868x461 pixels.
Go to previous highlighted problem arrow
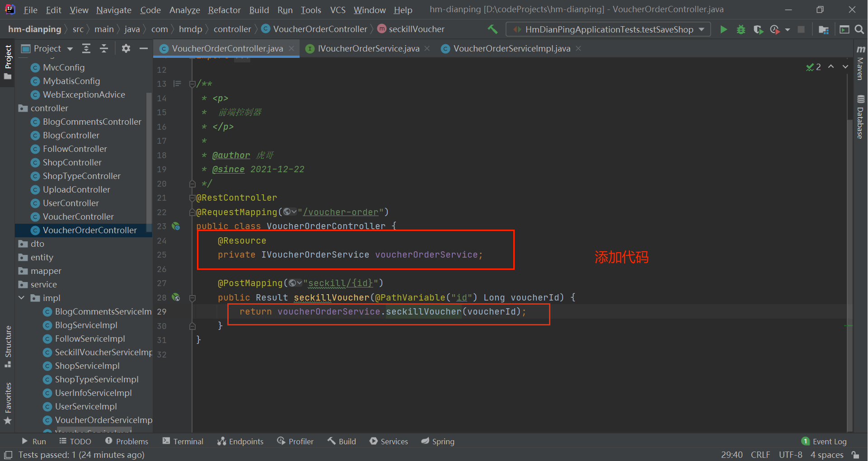[x=831, y=67]
